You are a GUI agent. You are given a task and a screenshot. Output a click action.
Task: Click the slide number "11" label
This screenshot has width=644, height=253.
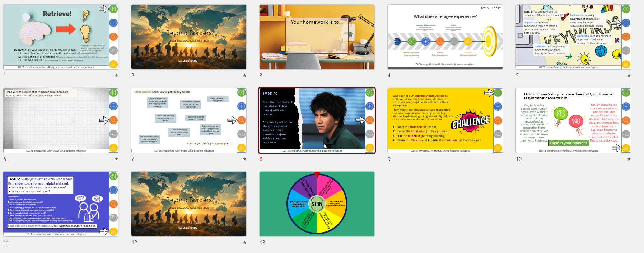[x=6, y=243]
